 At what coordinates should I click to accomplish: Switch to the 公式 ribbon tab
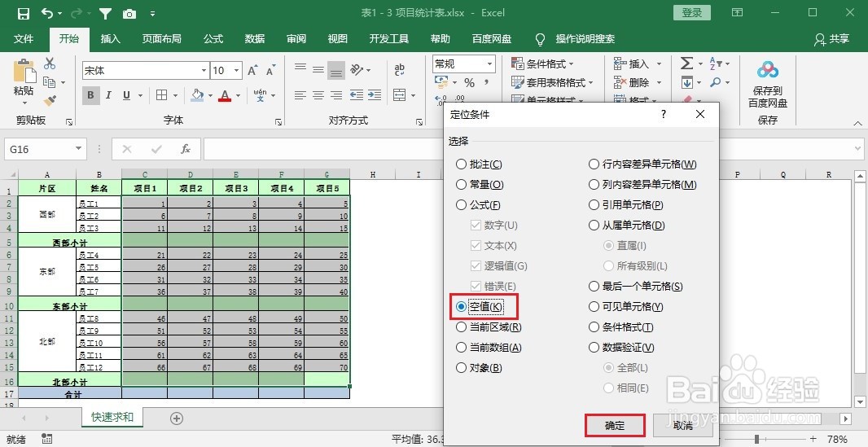click(x=213, y=39)
